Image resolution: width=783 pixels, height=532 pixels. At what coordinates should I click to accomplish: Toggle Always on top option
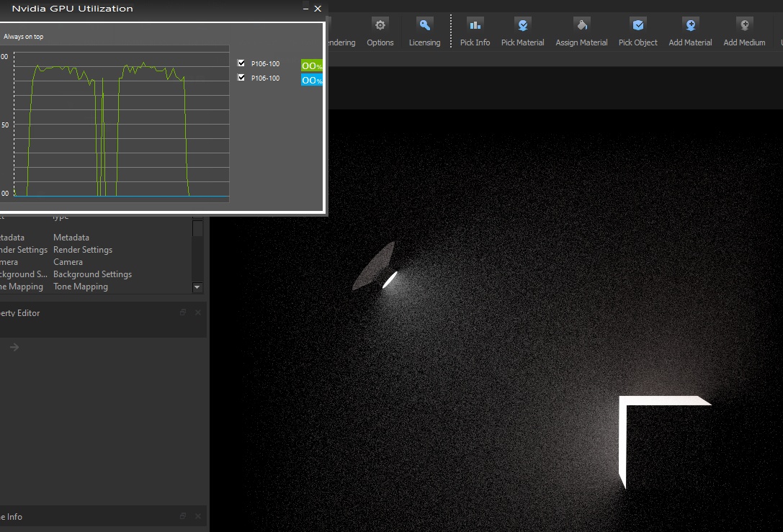24,37
